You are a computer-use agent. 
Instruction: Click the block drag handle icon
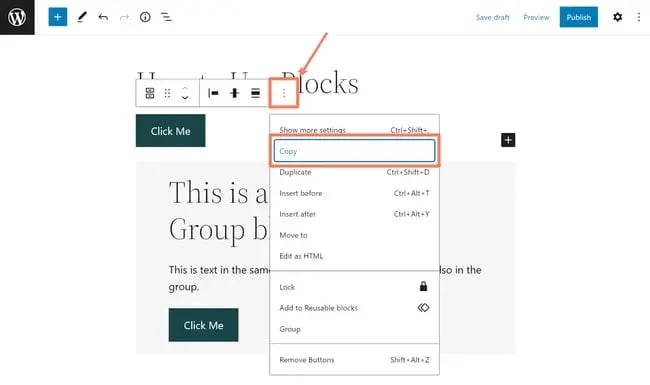(167, 93)
